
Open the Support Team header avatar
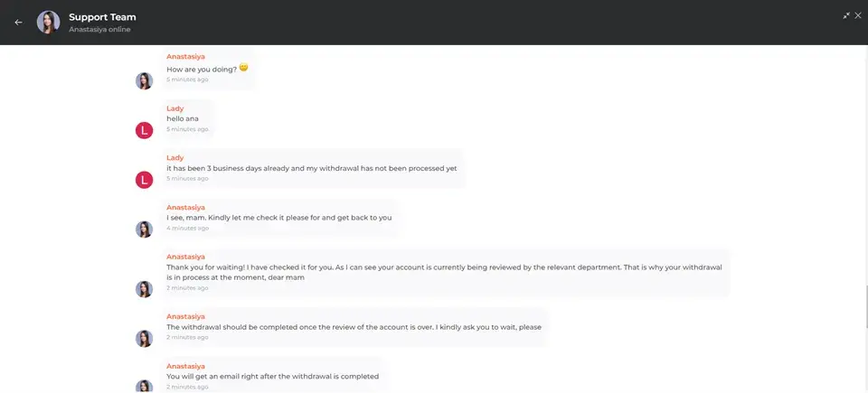point(48,23)
